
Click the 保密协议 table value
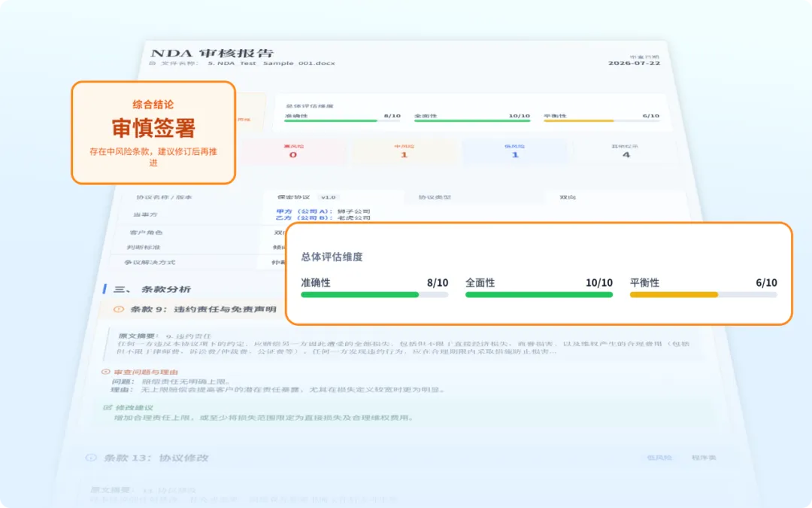294,197
